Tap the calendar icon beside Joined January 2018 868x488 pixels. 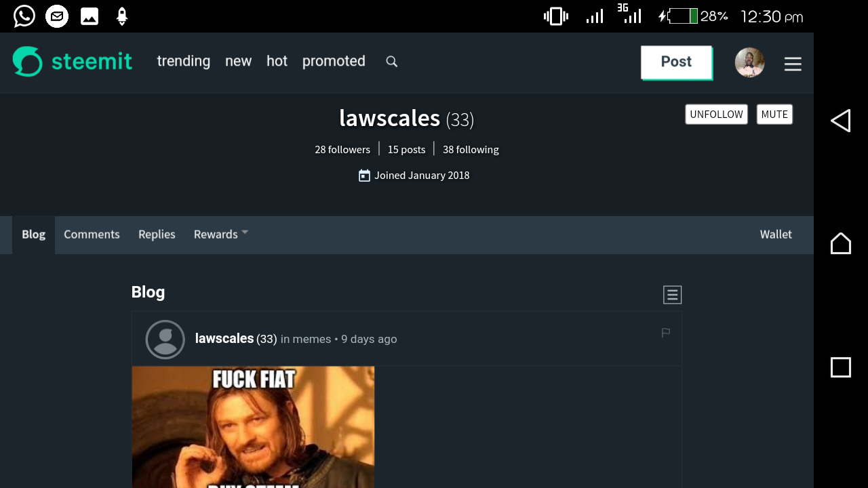(364, 176)
